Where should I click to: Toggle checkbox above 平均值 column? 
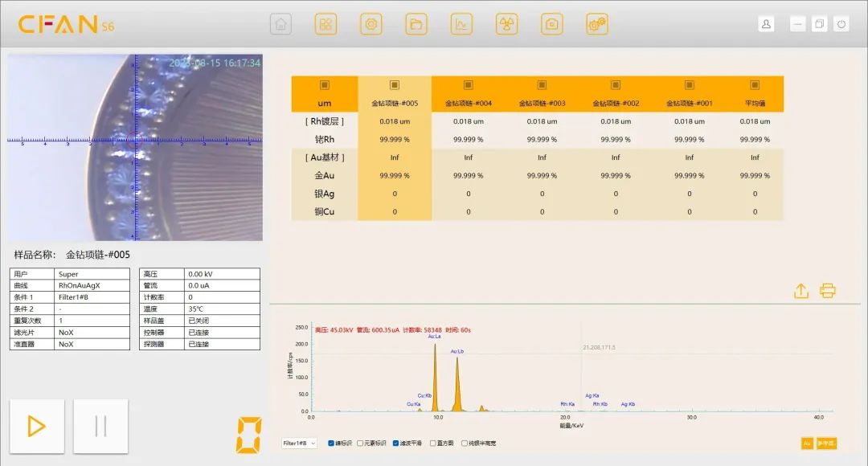[755, 84]
